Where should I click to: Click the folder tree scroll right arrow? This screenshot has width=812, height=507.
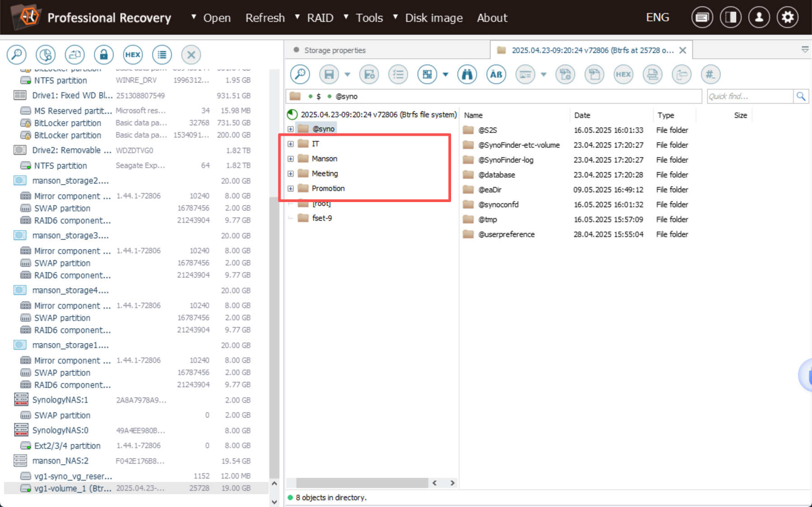pyautogui.click(x=452, y=483)
